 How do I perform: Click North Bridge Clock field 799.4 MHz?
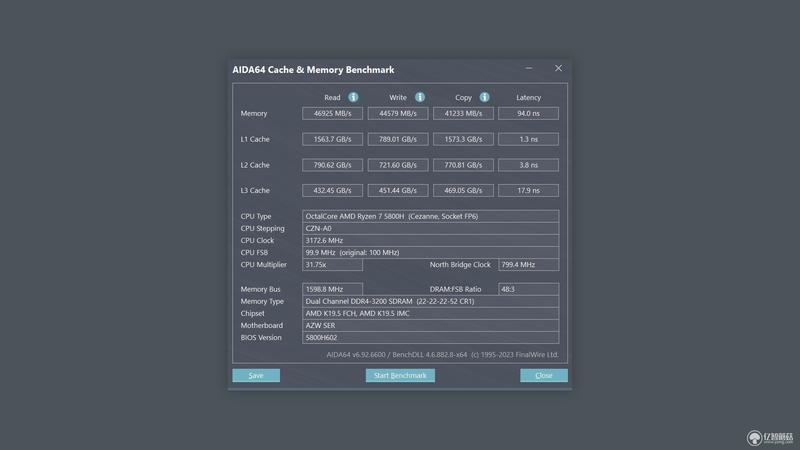(529, 265)
